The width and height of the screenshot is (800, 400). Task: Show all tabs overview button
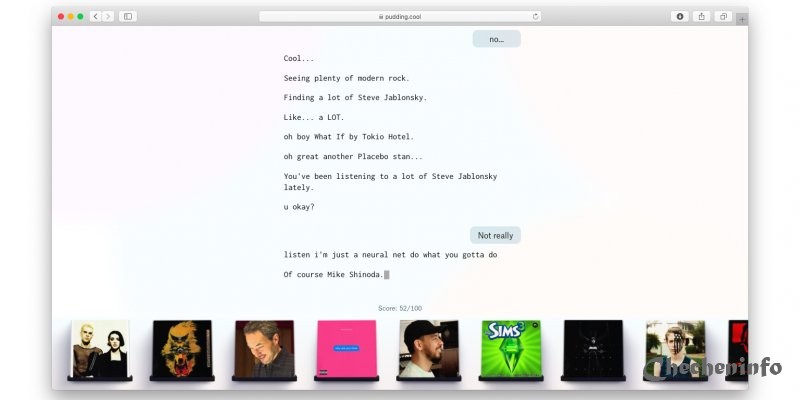click(723, 16)
